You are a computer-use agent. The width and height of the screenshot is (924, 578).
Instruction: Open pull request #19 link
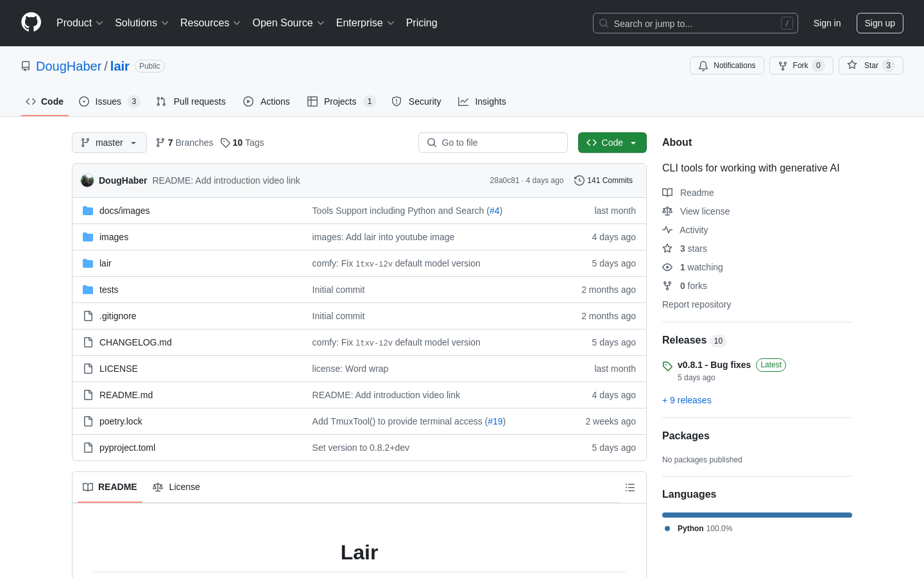[495, 421]
